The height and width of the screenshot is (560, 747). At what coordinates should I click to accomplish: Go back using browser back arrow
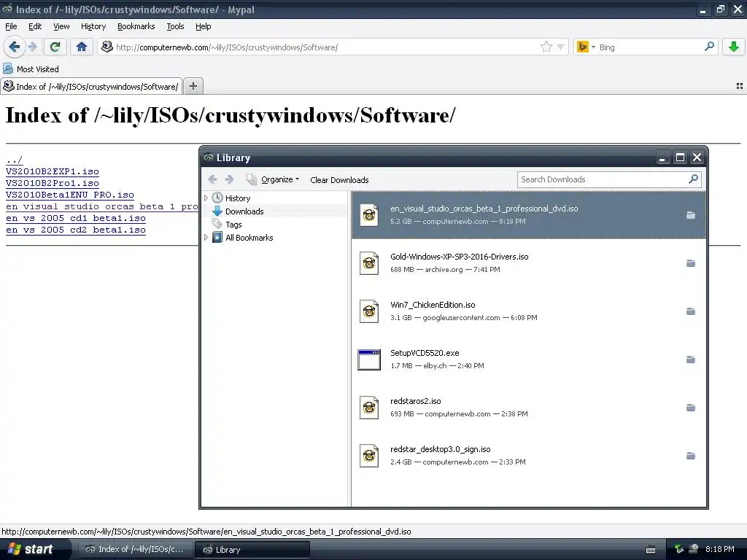tap(14, 47)
